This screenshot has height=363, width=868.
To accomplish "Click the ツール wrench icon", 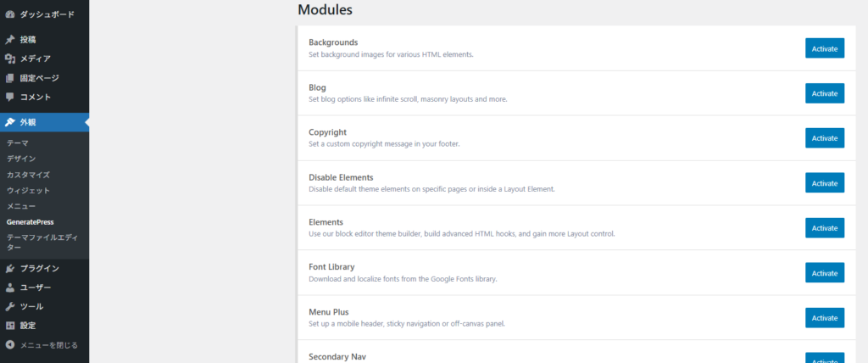I will click(10, 306).
